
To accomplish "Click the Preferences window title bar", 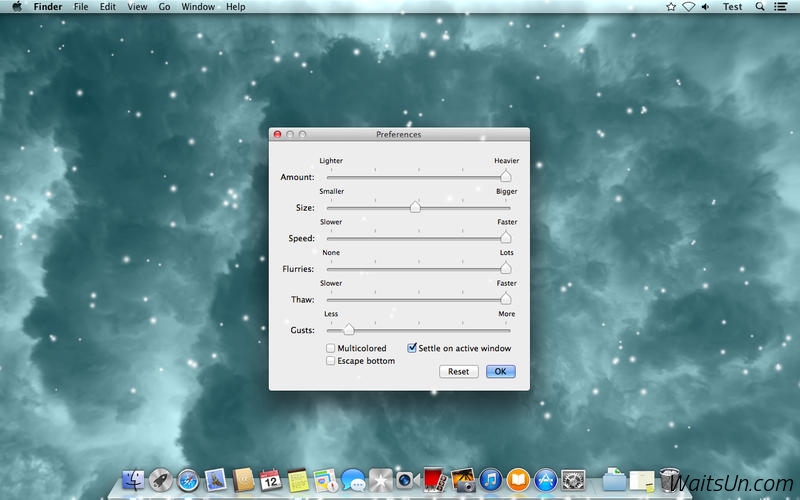I will tap(399, 134).
